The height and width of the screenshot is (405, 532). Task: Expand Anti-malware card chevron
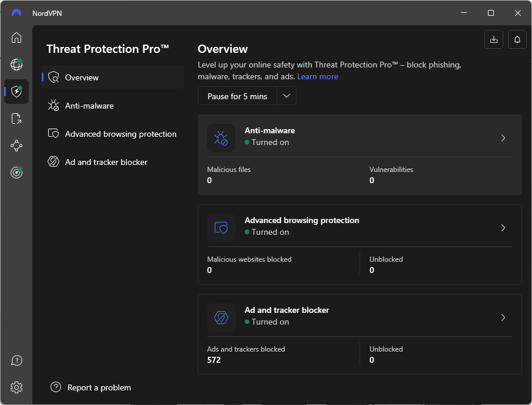coord(503,138)
